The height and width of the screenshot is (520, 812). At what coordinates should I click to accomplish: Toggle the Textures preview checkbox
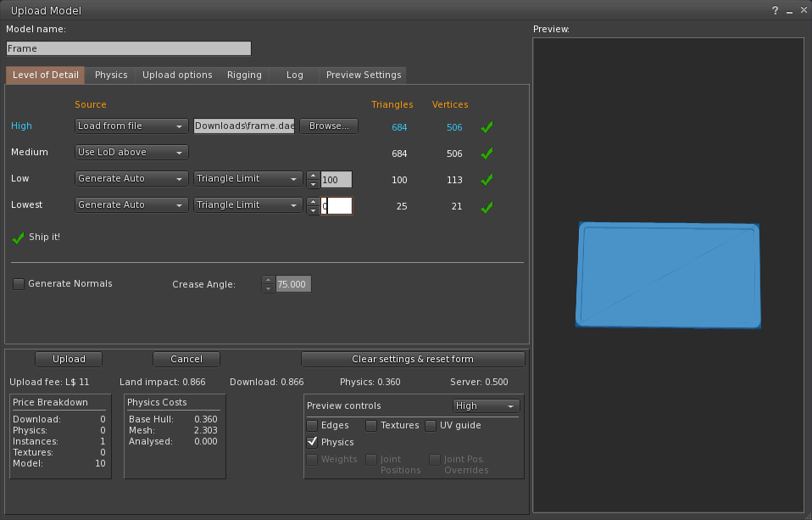371,426
